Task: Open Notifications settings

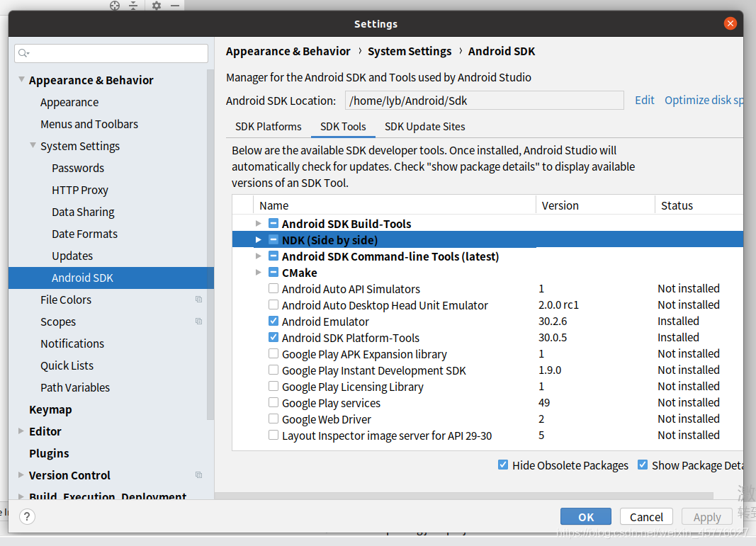Action: [72, 343]
